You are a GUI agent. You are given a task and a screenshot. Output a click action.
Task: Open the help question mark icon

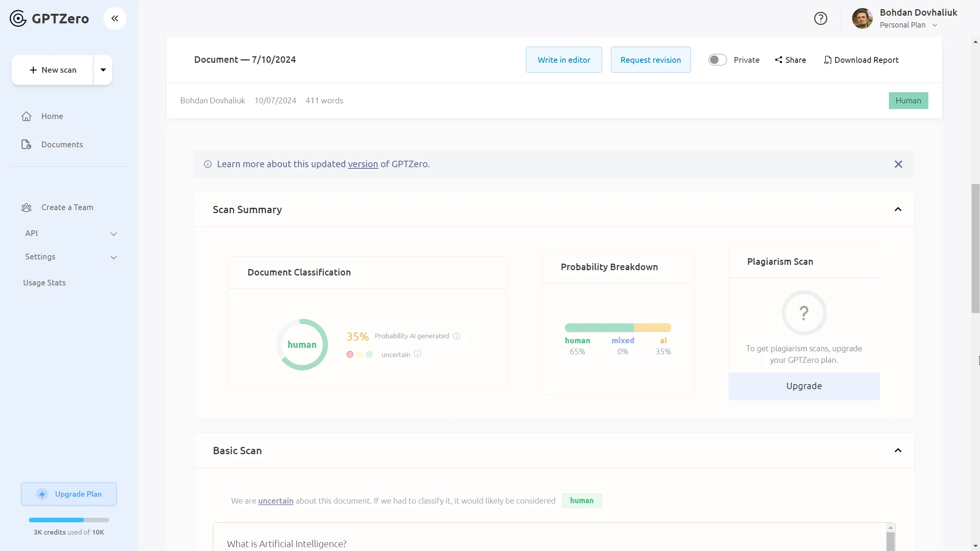pyautogui.click(x=820, y=18)
